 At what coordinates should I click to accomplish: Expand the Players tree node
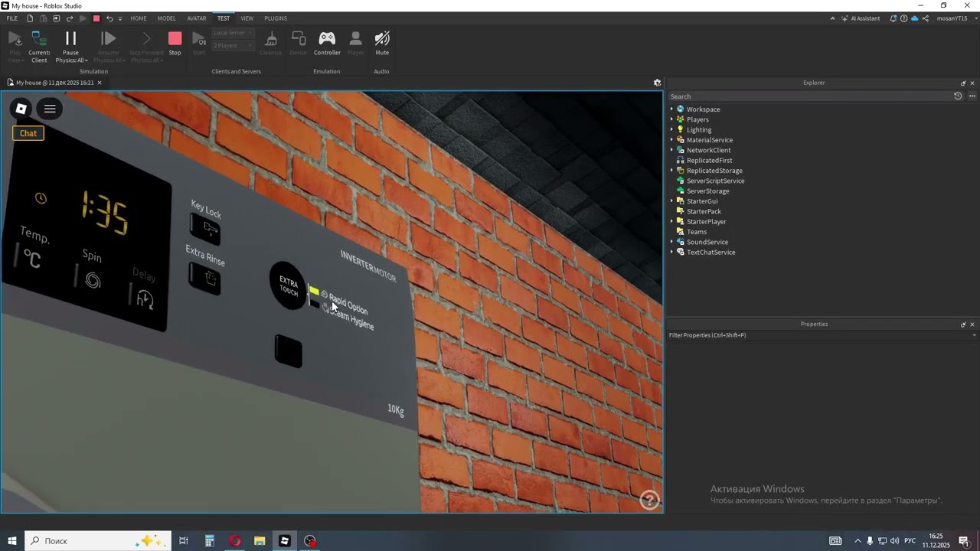click(x=671, y=119)
